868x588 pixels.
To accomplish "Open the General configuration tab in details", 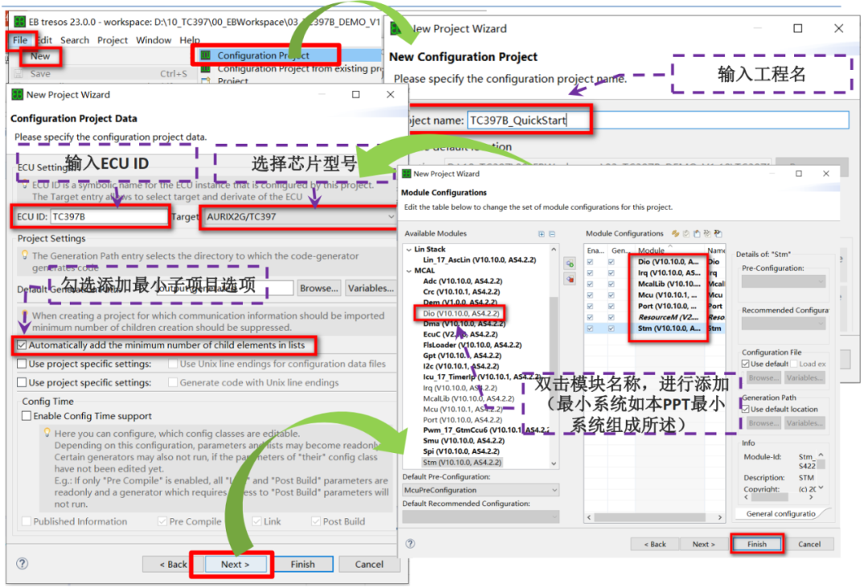I will 781,514.
